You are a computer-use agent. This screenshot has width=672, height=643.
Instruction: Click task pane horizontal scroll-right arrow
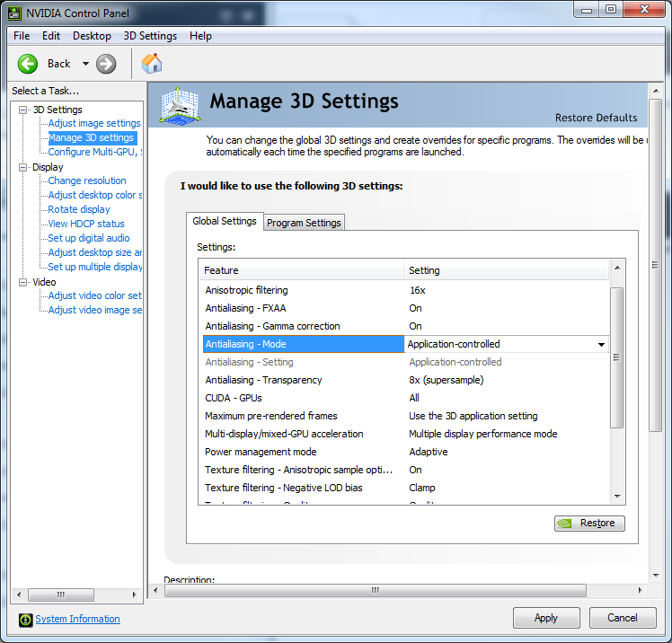tap(134, 595)
